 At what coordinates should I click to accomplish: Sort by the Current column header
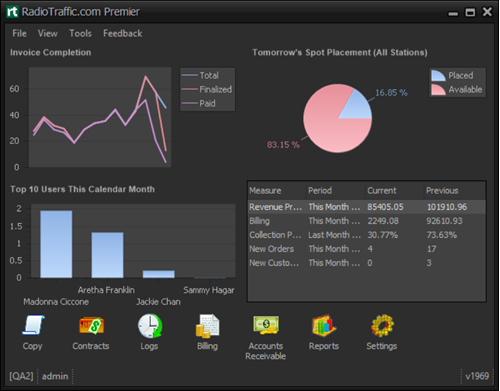pos(394,190)
